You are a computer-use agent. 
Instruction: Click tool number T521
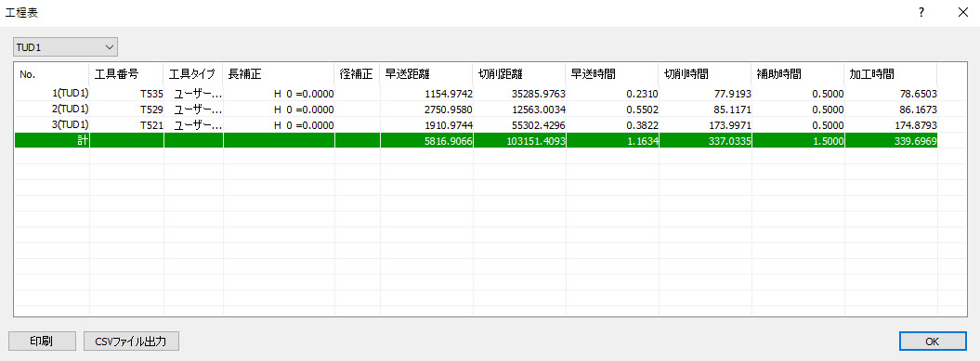coord(151,125)
